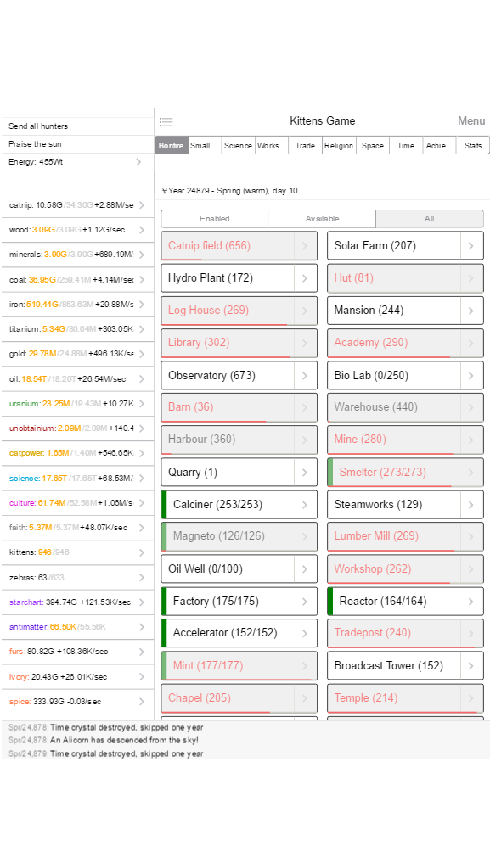Expand Library options chevron
490x868 pixels.
305,343
